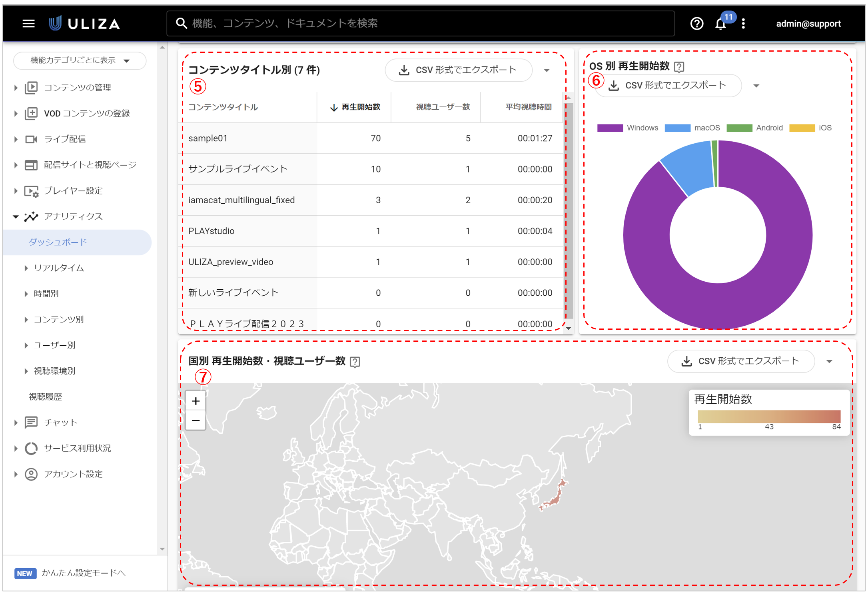Image resolution: width=868 pixels, height=597 pixels.
Task: Open the three-dot more options menu
Action: [743, 24]
